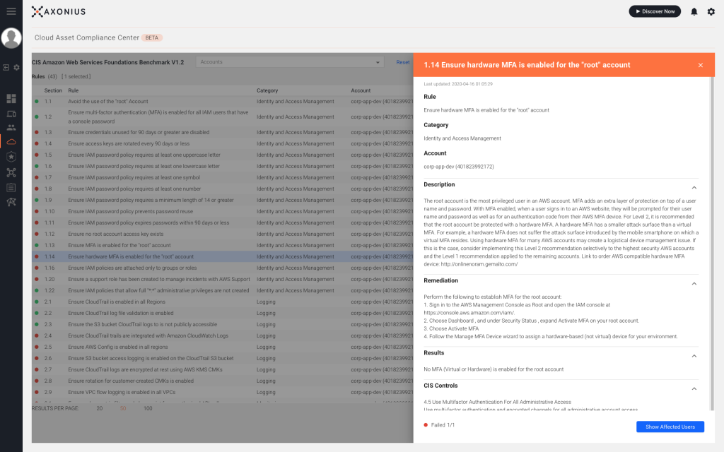
Task: Select rule 1.6 lowercase letter password policy
Action: click(223, 166)
